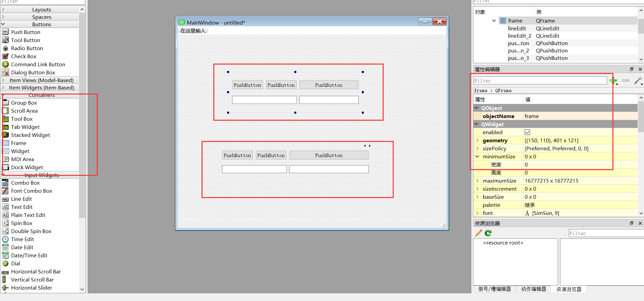Choose the Line Edit widget icon
This screenshot has height=301, width=644.
pos(5,199)
